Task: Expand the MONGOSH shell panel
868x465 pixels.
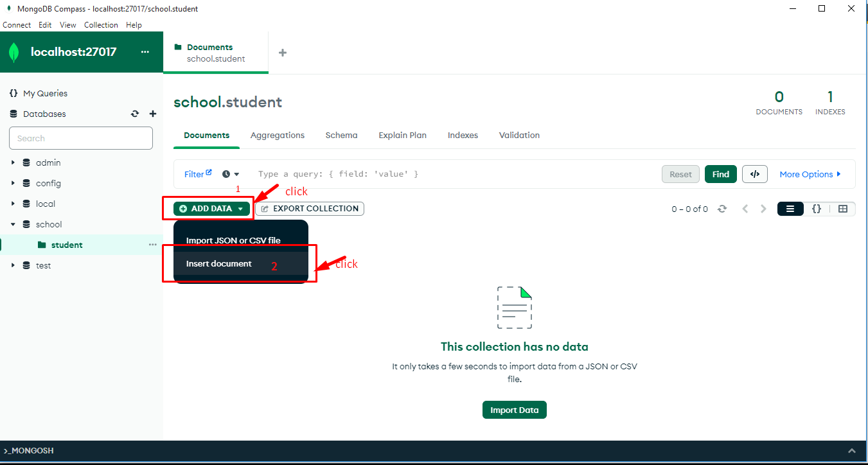Action: pyautogui.click(x=852, y=451)
